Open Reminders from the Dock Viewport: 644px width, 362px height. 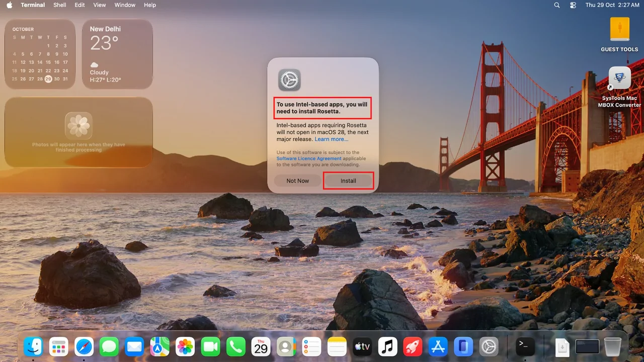point(311,346)
